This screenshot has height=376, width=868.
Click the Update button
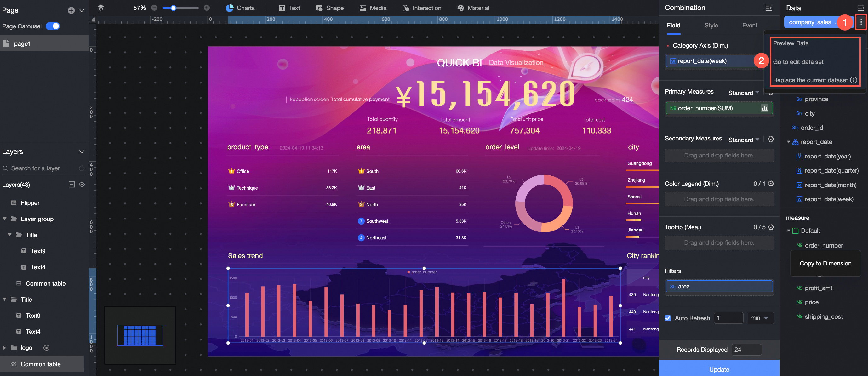tap(719, 369)
